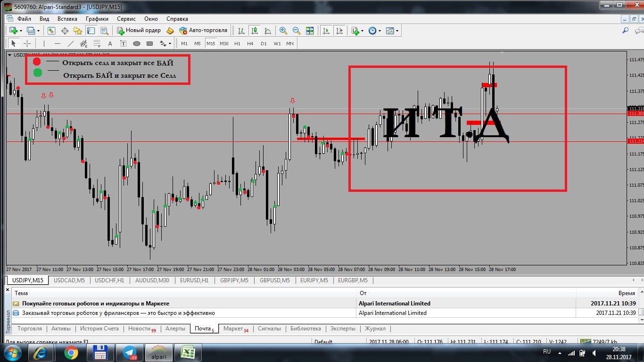Open mail 'Покупайте готовых роботов'
Screen dimensions: 644x362
point(325,304)
